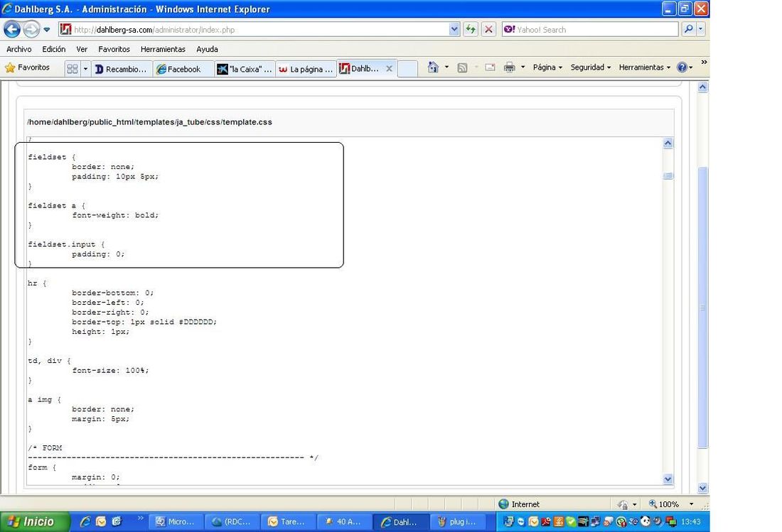The height and width of the screenshot is (532, 782).
Task: Click the editor scrollbar down arrow
Action: [668, 479]
